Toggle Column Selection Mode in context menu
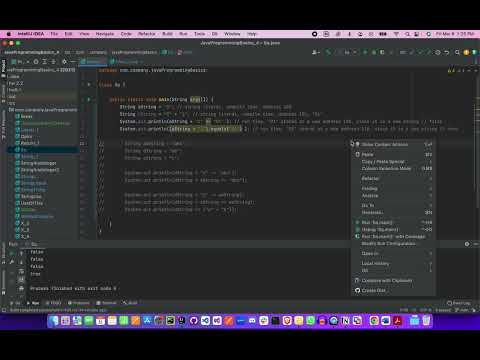Screen dimensions: 480x360 pyautogui.click(x=393, y=169)
